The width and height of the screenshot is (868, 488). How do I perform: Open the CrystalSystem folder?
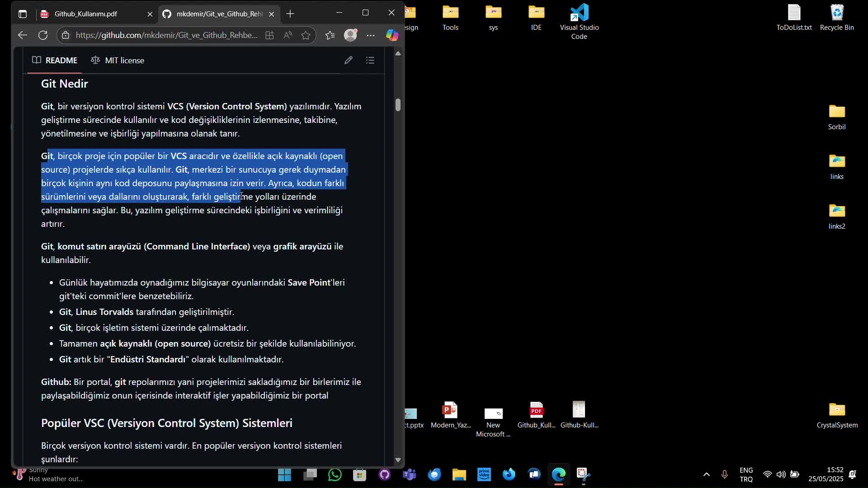click(837, 416)
